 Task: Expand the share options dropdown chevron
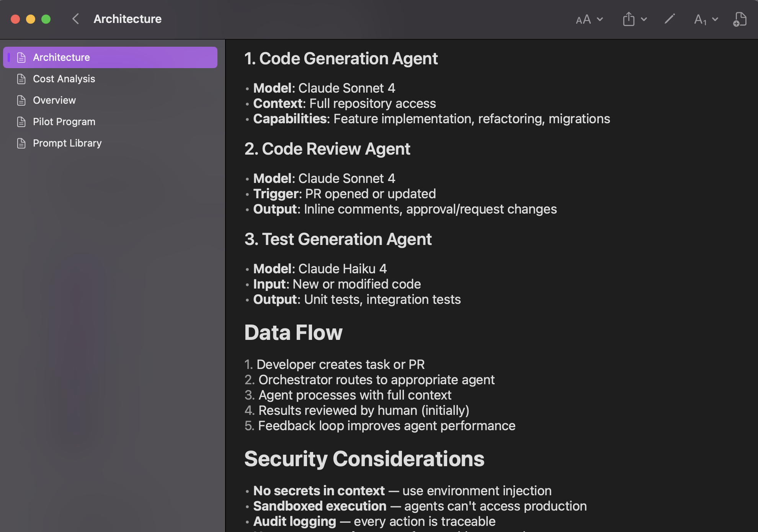[x=644, y=20]
